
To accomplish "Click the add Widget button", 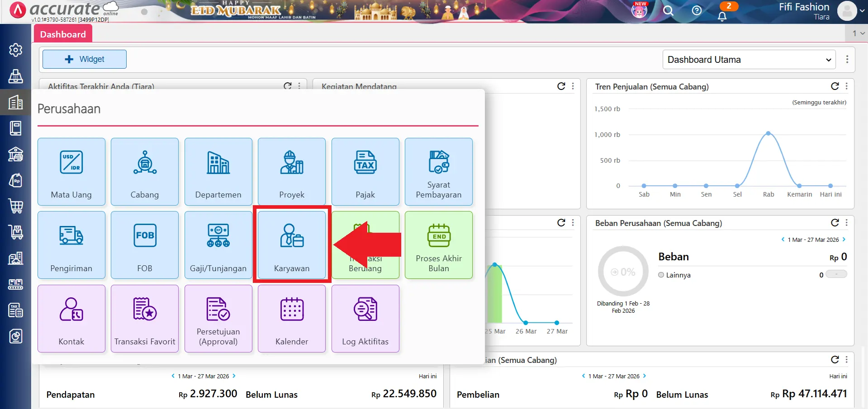I will [85, 59].
